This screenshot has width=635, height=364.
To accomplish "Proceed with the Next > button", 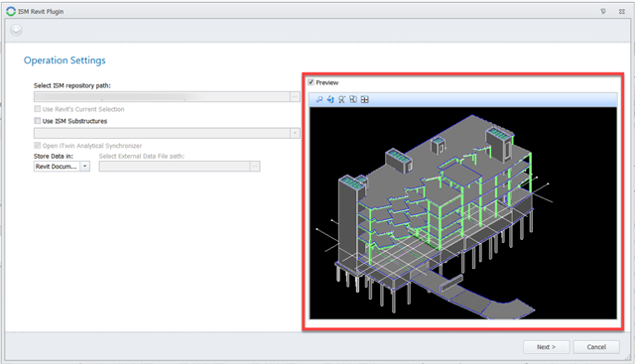I will 547,347.
